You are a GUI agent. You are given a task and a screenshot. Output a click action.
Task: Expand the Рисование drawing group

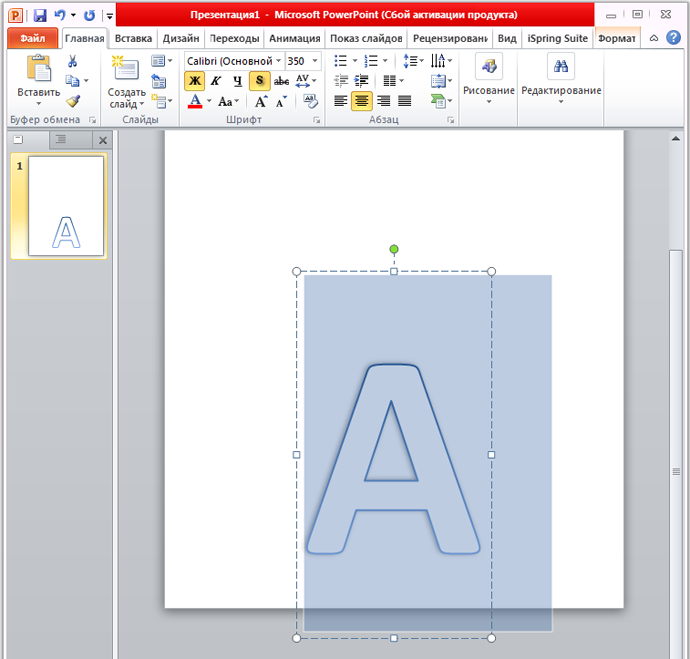pos(488,79)
